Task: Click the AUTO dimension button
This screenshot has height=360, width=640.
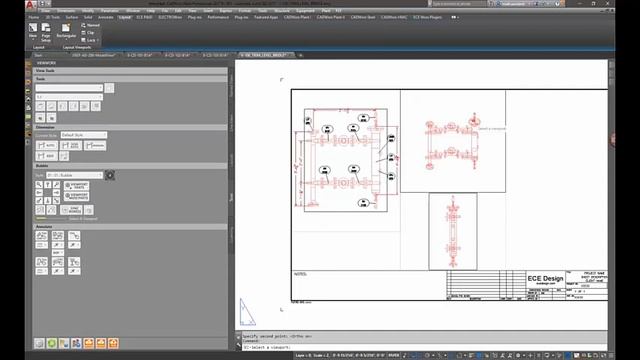Action: tap(47, 146)
